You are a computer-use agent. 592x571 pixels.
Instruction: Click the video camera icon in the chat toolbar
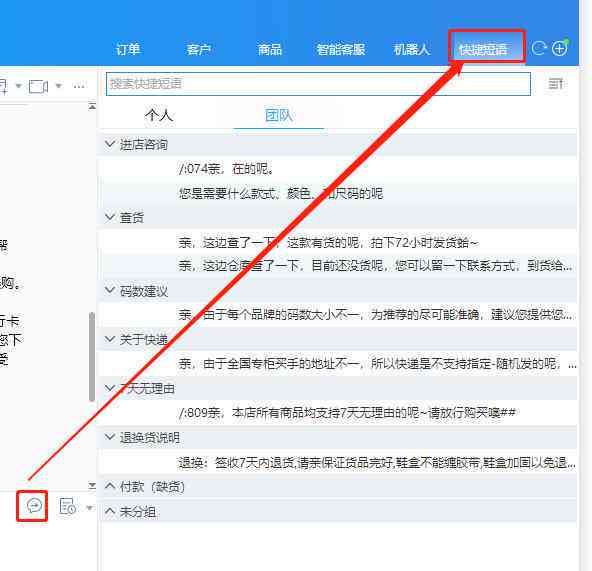(39, 86)
